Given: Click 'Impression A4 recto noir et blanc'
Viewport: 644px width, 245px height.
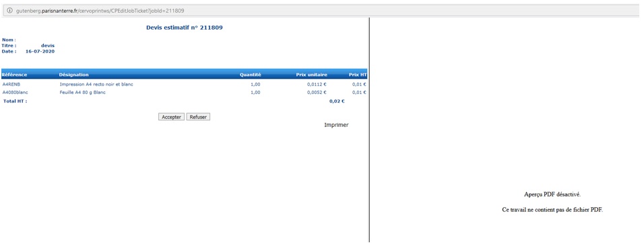Looking at the screenshot, I should 96,84.
